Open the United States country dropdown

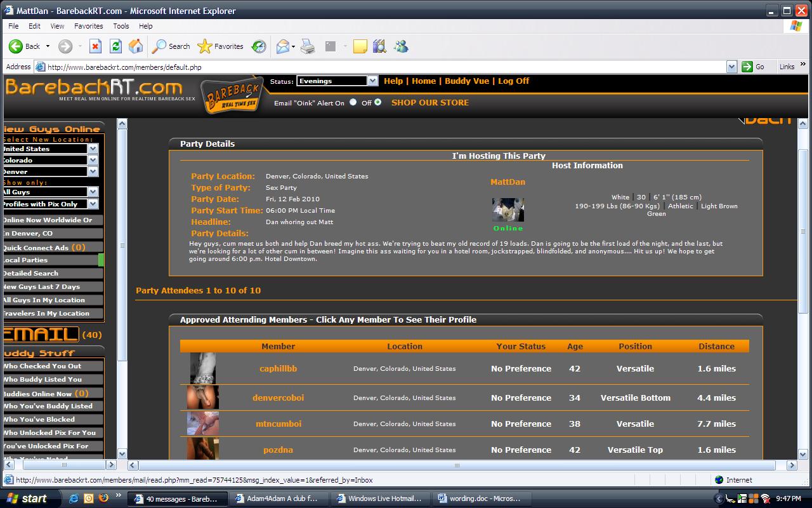[49, 149]
